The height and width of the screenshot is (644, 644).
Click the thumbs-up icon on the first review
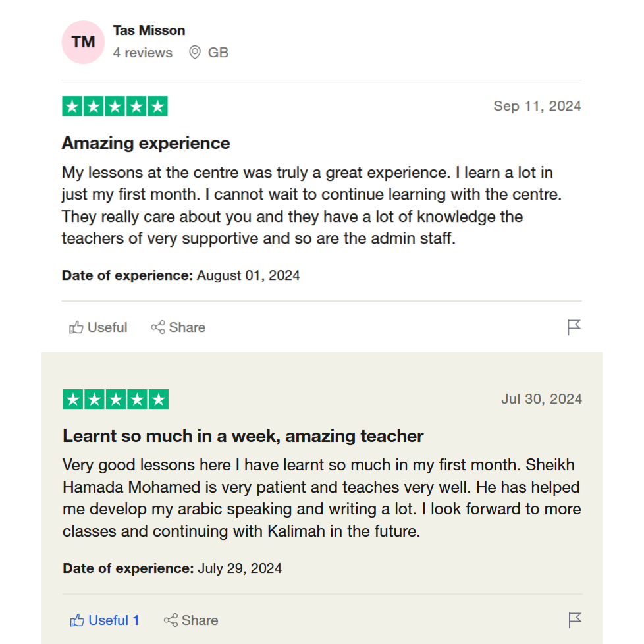[76, 327]
